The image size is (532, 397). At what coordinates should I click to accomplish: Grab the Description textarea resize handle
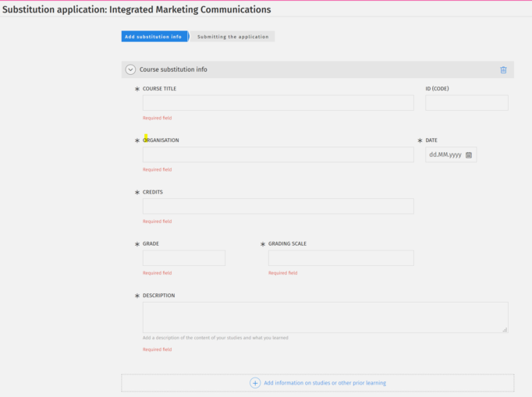pyautogui.click(x=505, y=330)
